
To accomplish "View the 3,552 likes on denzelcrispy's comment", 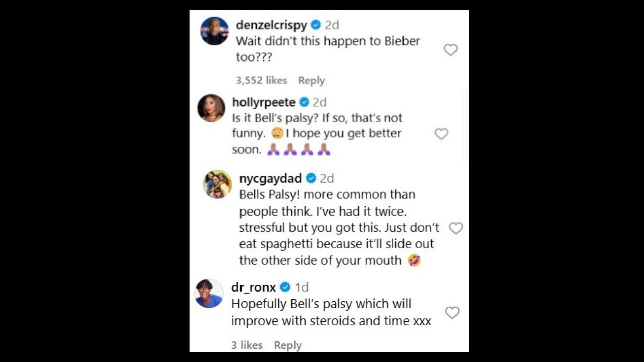I will (261, 80).
